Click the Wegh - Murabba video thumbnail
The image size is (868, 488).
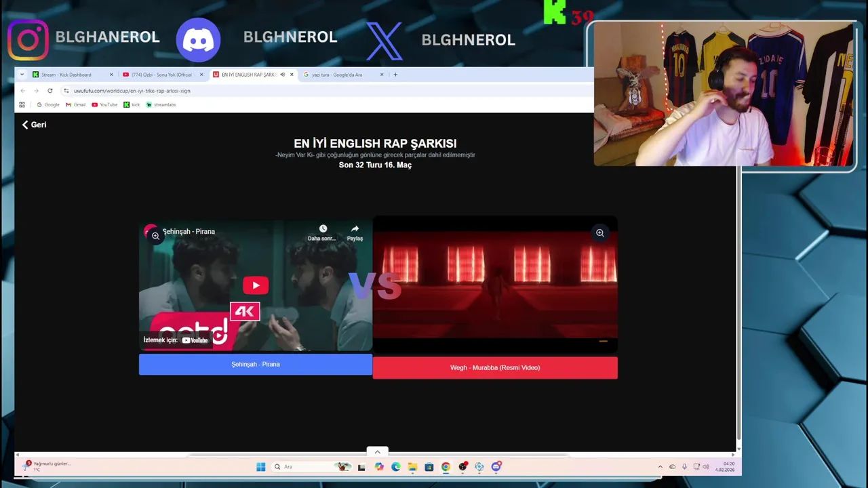[x=495, y=285]
